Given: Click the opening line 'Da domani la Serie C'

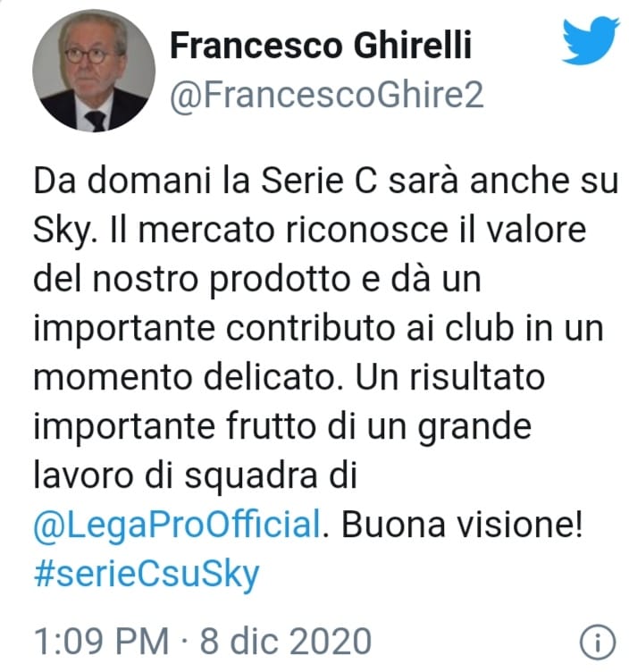Looking at the screenshot, I should click(x=205, y=180).
